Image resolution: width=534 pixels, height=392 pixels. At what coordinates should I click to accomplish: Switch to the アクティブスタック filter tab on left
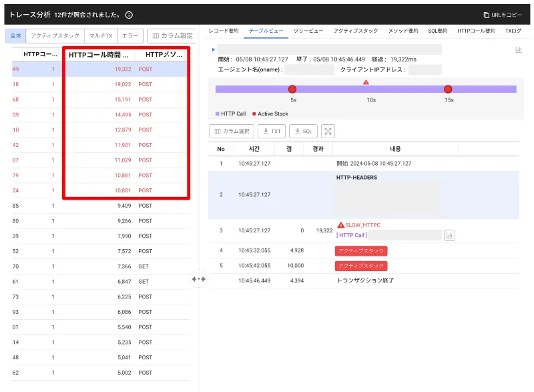[x=55, y=36]
